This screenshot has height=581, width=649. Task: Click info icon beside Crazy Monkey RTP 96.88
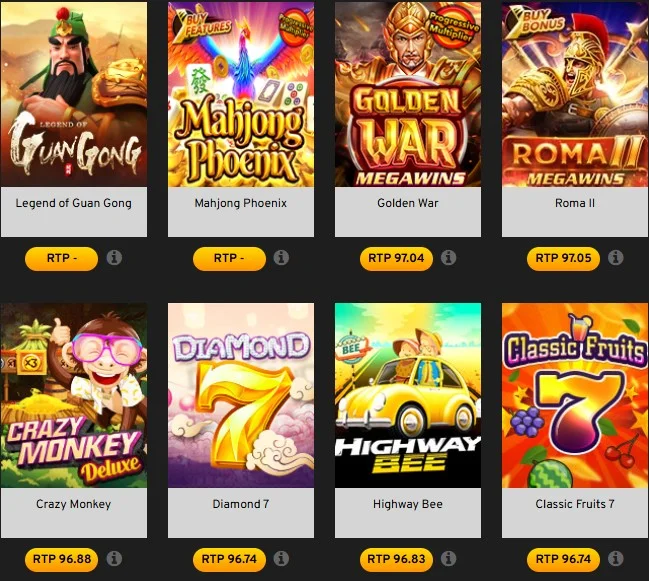[x=114, y=559]
